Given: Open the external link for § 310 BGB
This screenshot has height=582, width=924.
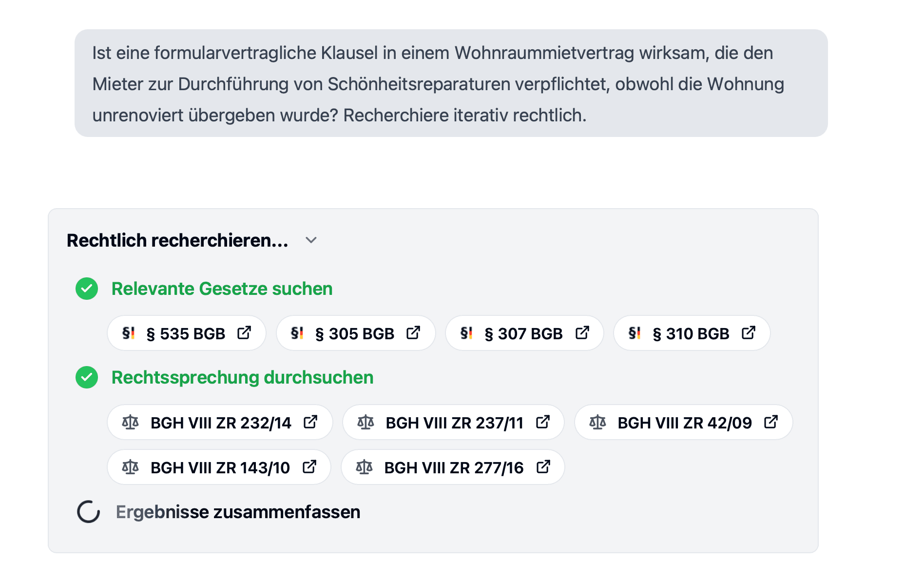Looking at the screenshot, I should click(x=749, y=333).
